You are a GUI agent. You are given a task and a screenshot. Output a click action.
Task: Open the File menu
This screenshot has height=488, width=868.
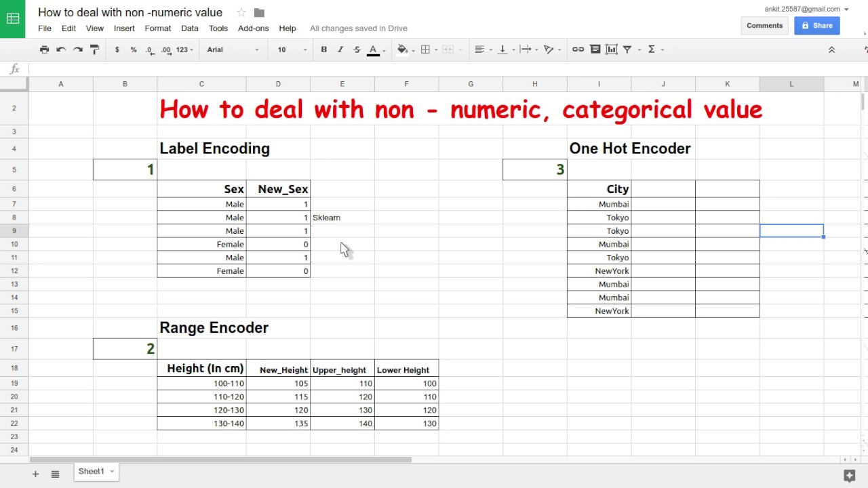45,28
